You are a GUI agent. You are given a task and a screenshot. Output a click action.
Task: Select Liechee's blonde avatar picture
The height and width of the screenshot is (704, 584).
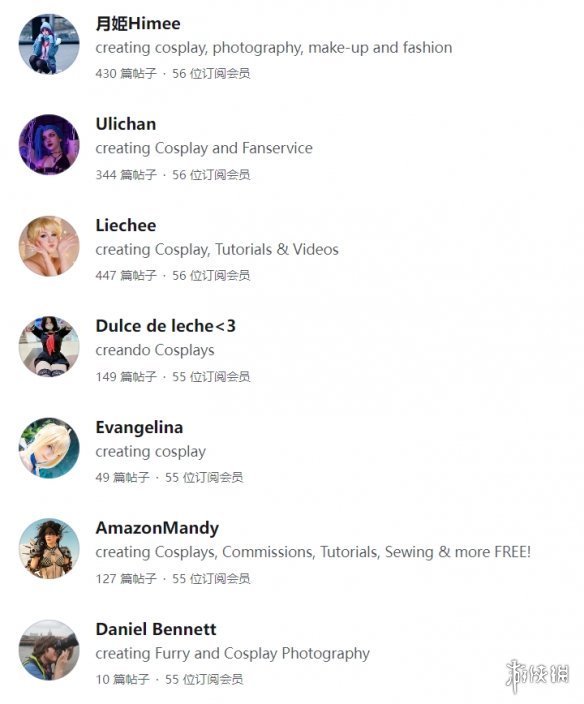click(x=49, y=246)
